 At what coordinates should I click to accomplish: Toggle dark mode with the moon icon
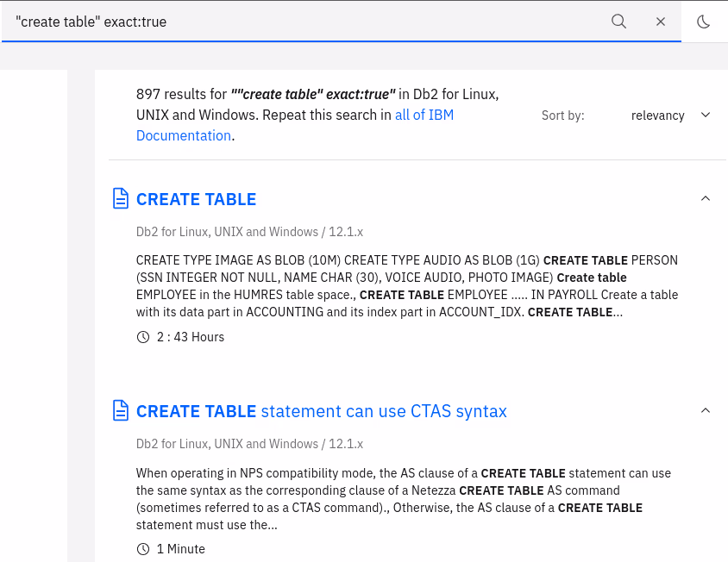703,22
